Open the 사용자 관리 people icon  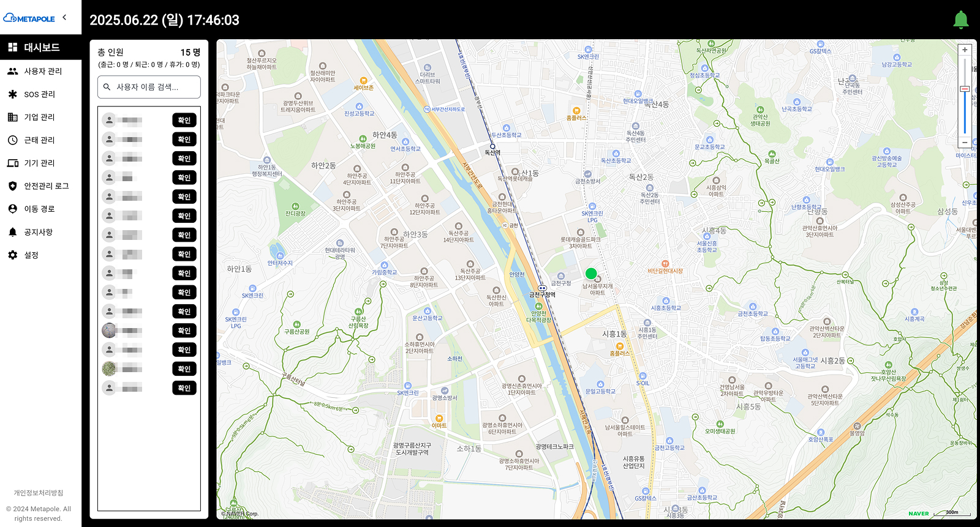click(x=12, y=71)
